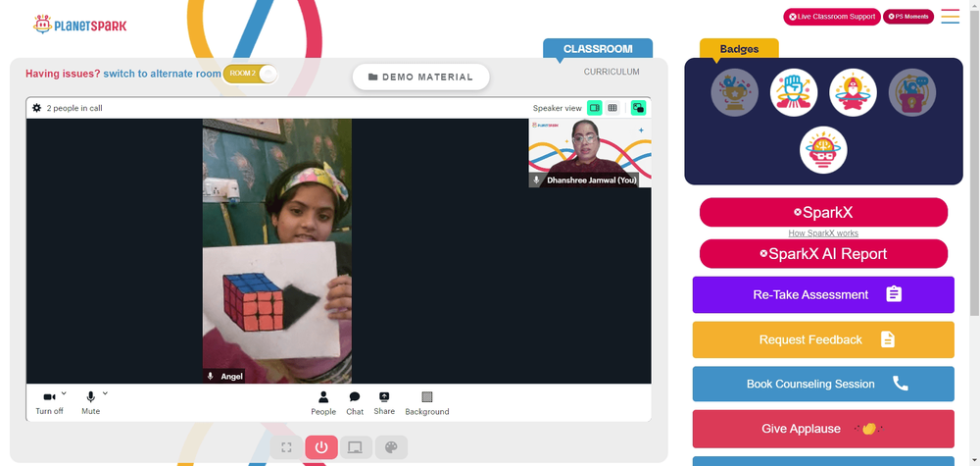
Task: Mute the microphone
Action: point(90,402)
